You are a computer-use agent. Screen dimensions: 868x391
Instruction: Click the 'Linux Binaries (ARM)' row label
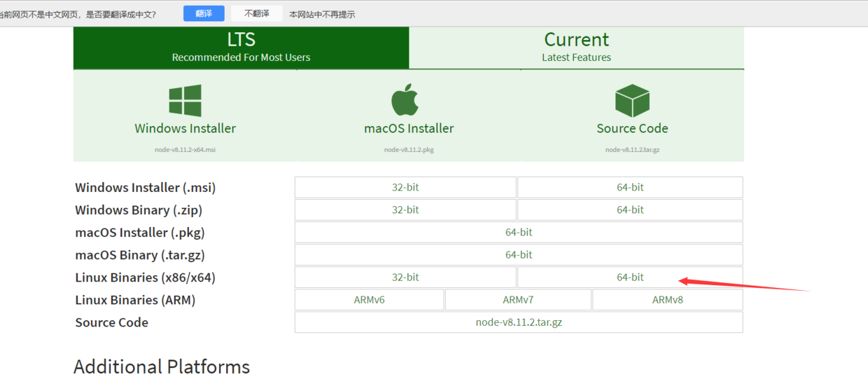(135, 300)
